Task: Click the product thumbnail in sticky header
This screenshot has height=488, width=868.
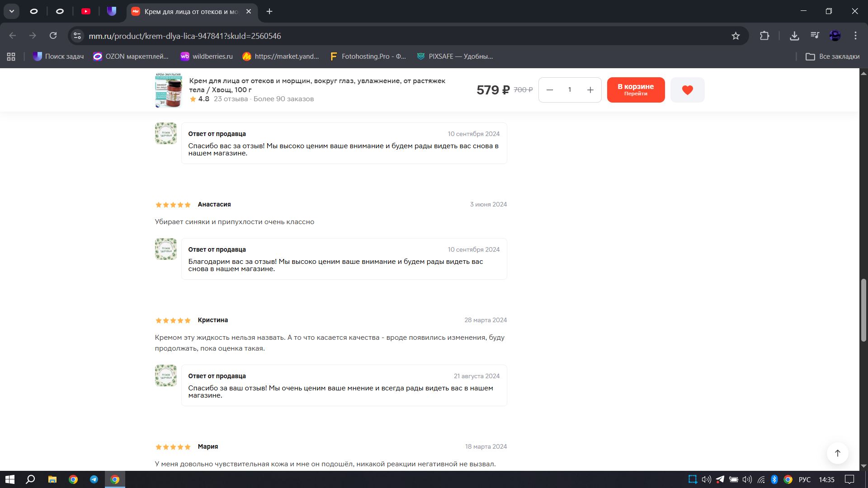Action: [169, 90]
